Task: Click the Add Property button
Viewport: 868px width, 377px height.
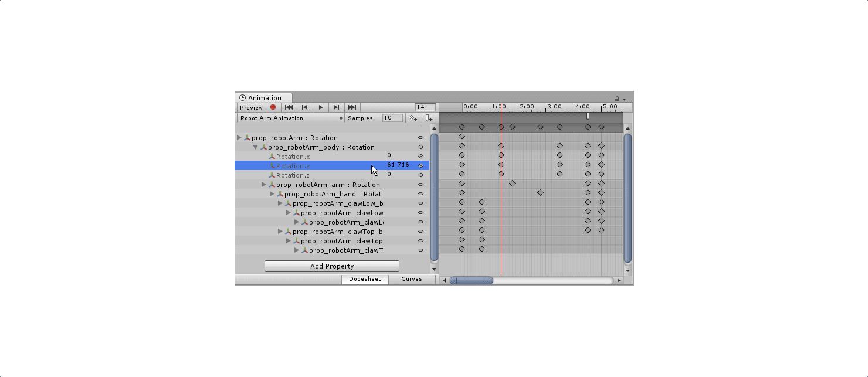Action: (331, 266)
